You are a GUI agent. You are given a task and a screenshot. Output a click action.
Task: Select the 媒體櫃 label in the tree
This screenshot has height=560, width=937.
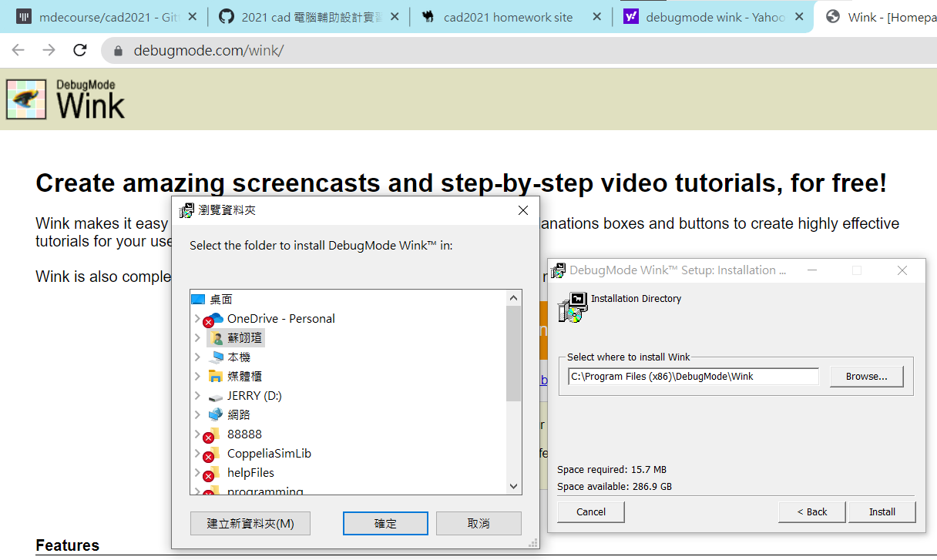[245, 376]
